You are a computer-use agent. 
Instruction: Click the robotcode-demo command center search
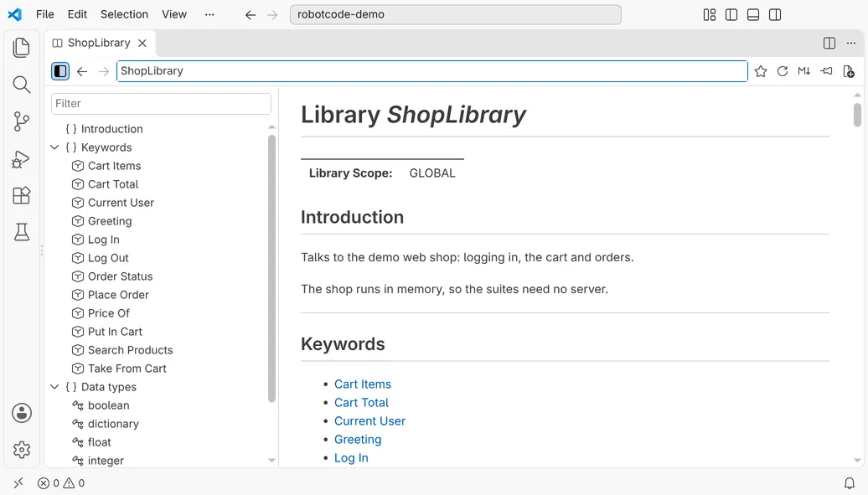(455, 14)
